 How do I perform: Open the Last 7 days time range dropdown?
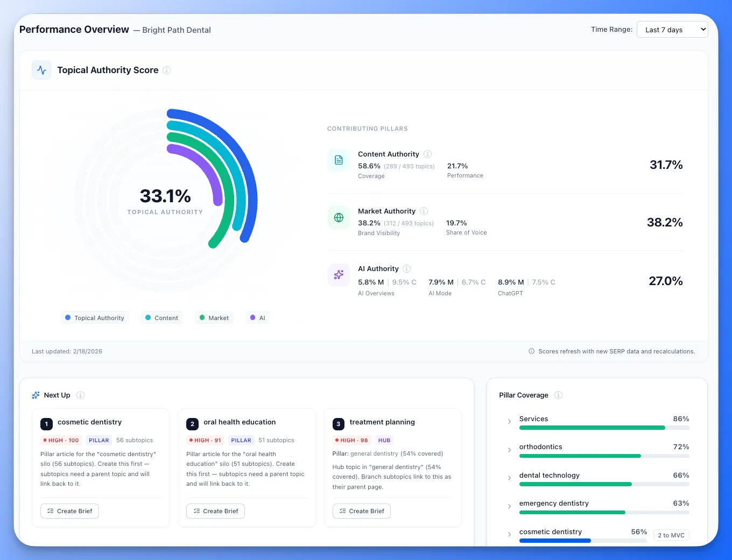[x=672, y=29]
